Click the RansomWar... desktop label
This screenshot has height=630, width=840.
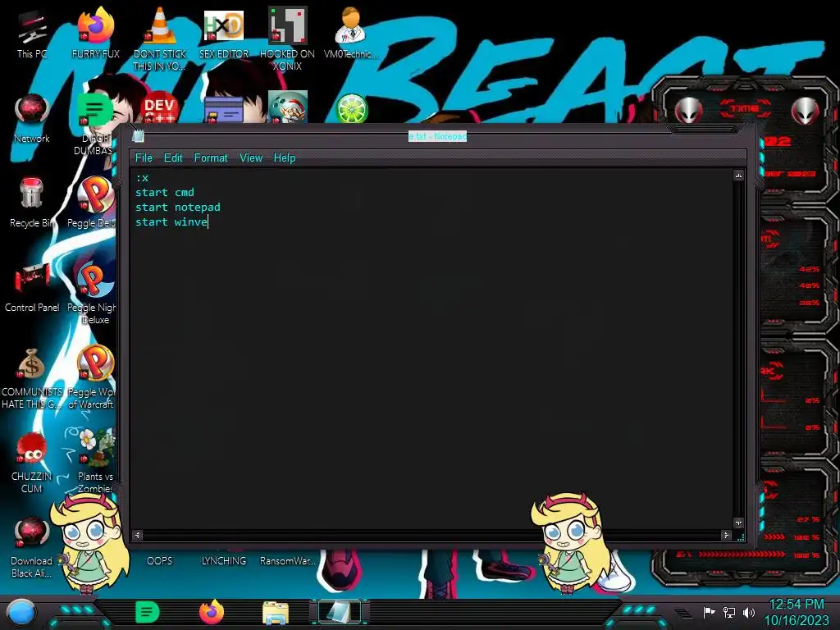(x=287, y=561)
